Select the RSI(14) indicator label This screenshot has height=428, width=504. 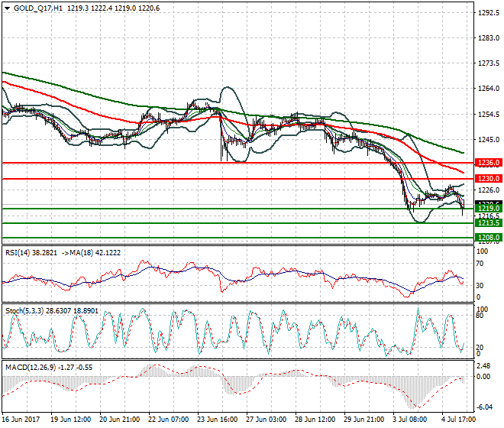pos(18,253)
